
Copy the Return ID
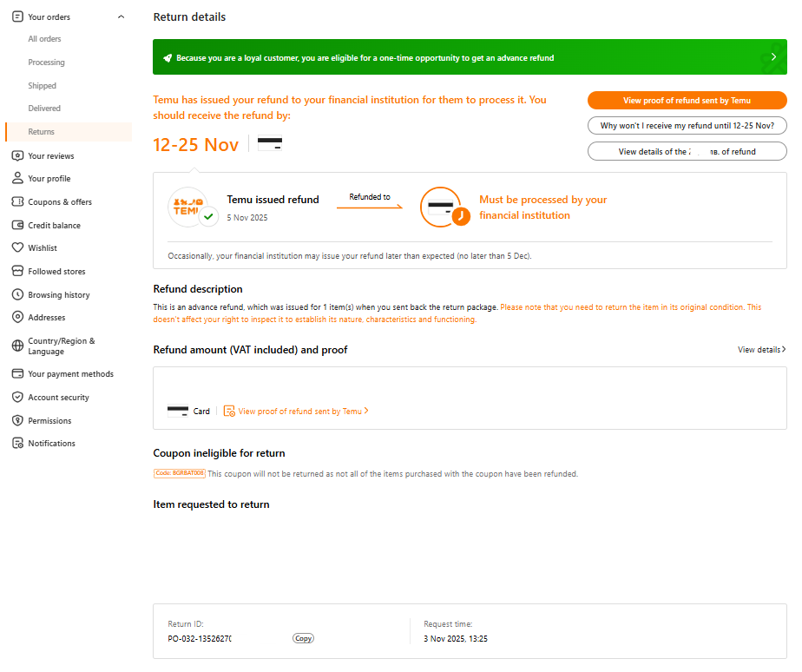tap(303, 638)
